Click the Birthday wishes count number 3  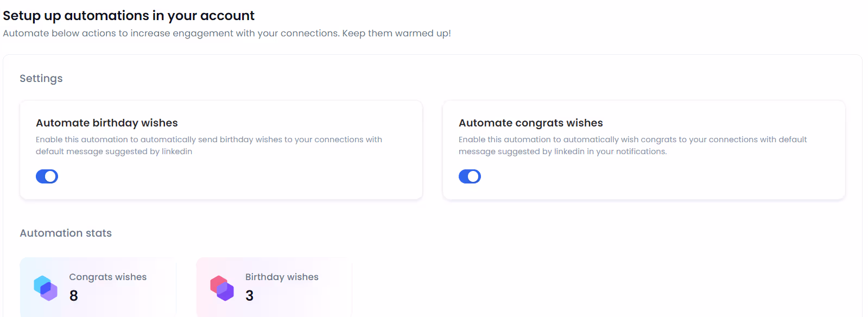(249, 296)
